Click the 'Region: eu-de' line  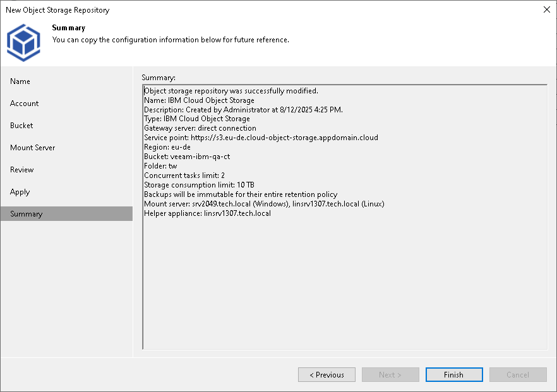coord(167,147)
